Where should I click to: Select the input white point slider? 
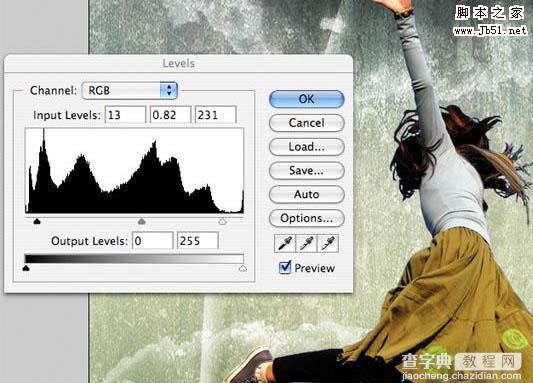click(x=222, y=222)
